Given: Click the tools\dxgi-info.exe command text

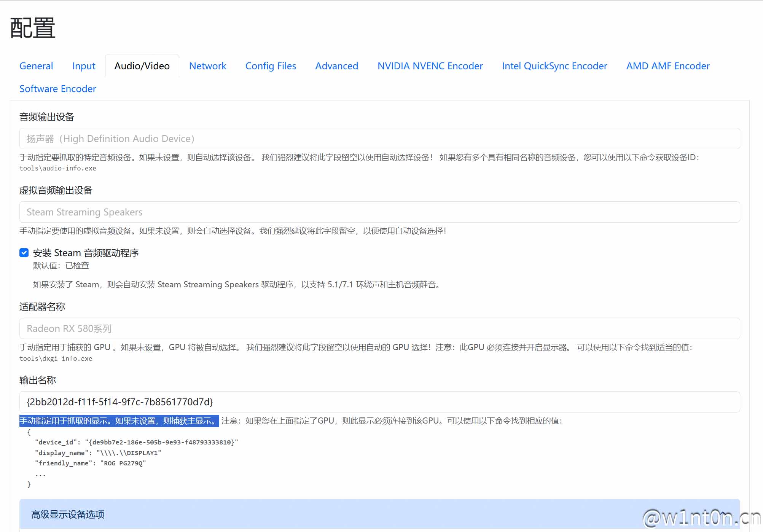Looking at the screenshot, I should pyautogui.click(x=56, y=358).
